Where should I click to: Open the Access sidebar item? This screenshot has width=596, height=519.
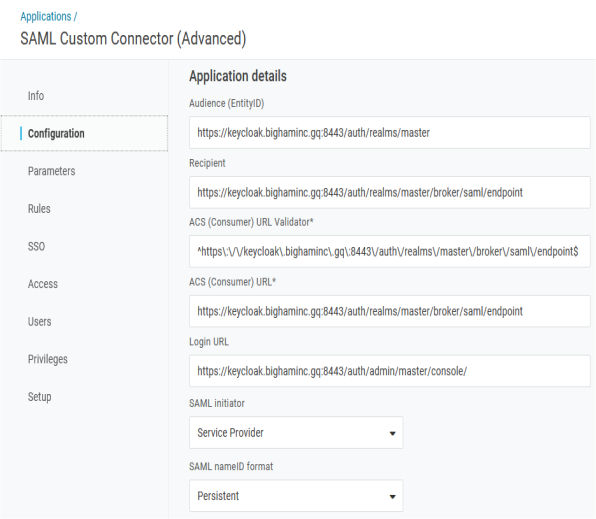(43, 284)
